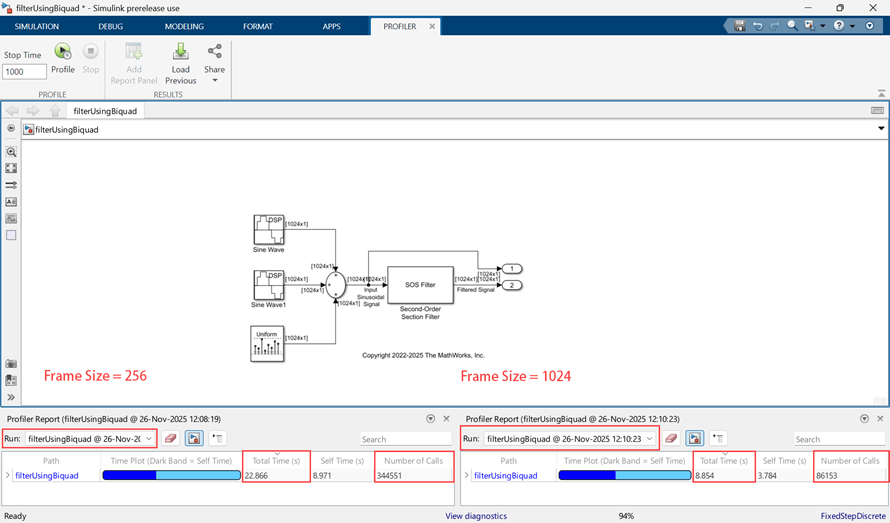Click the eraser icon in right report

tap(671, 438)
